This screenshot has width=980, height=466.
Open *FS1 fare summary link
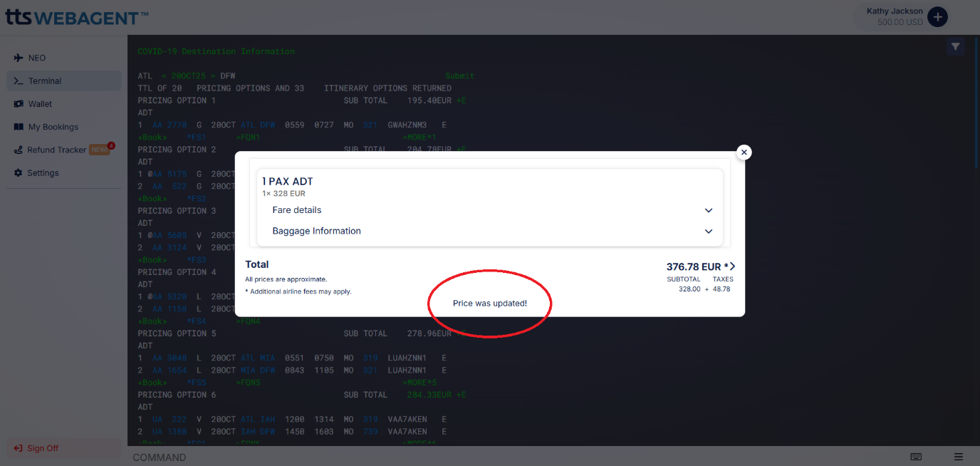coord(196,137)
